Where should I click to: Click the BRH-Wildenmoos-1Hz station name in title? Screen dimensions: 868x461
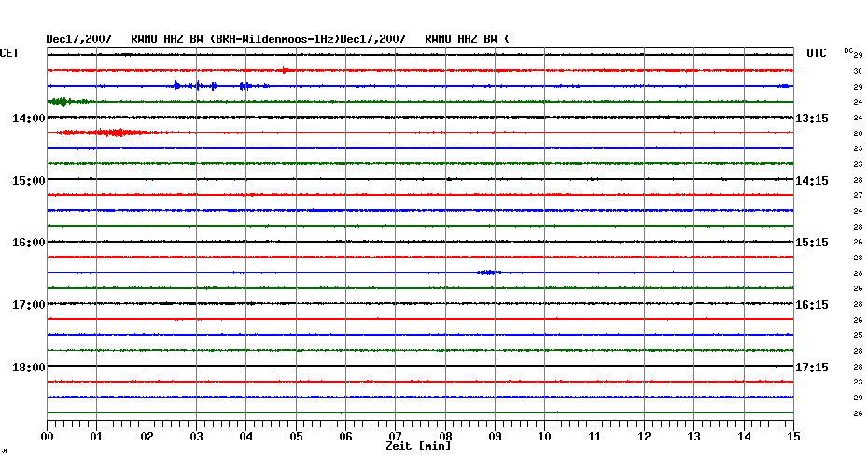tap(274, 39)
